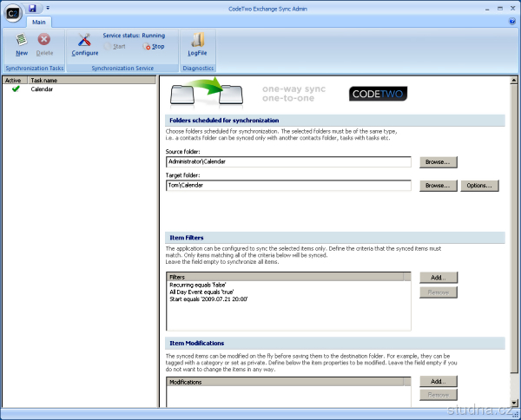Image resolution: width=521 pixels, height=420 pixels.
Task: Click the Active column header
Action: point(15,81)
